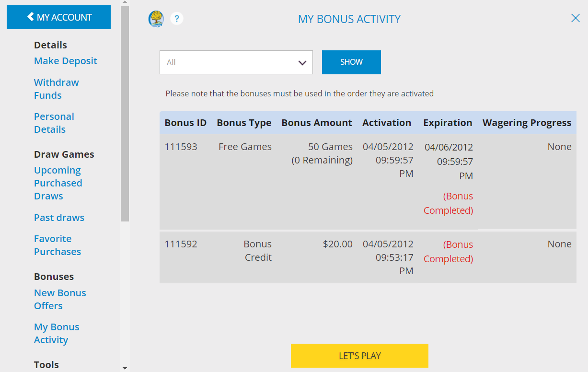Click the back chevron on MY ACCOUNT
Image resolution: width=588 pixels, height=372 pixels.
tap(30, 17)
